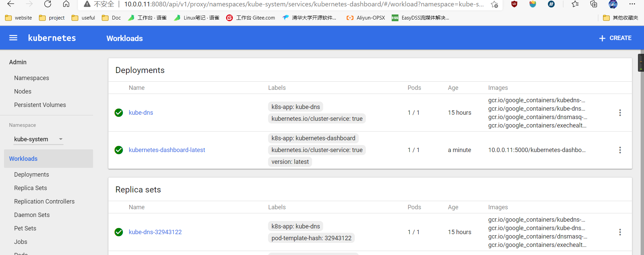Open kubernetes-dashboard-latest deployment link
Image resolution: width=644 pixels, height=255 pixels.
tap(167, 150)
